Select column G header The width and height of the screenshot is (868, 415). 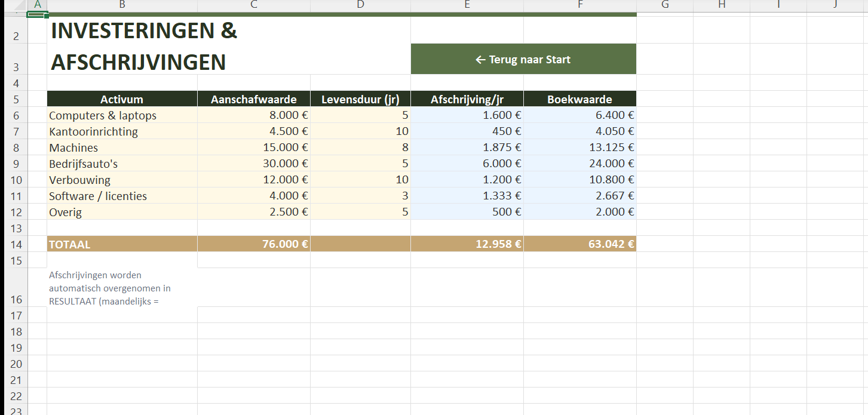[x=664, y=5]
